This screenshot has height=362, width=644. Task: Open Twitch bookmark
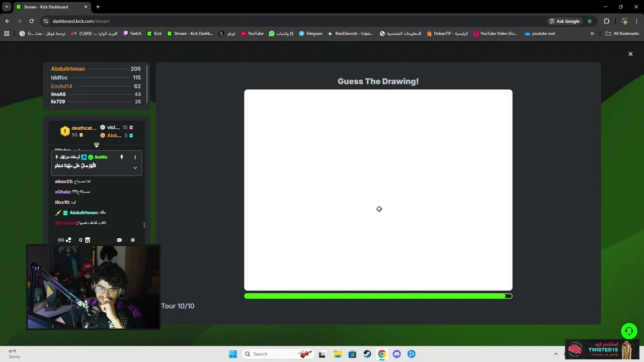[132, 34]
